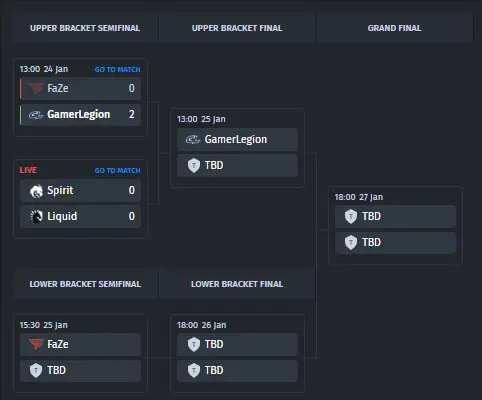The height and width of the screenshot is (400, 482).
Task: Select the Upper Bracket Semifinal header
Action: [x=85, y=28]
